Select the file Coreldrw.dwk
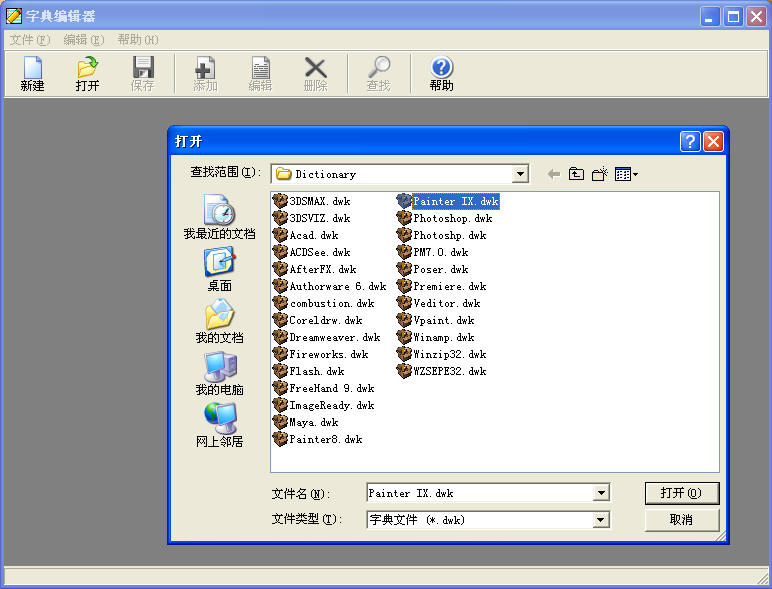The height and width of the screenshot is (589, 772). pyautogui.click(x=318, y=320)
